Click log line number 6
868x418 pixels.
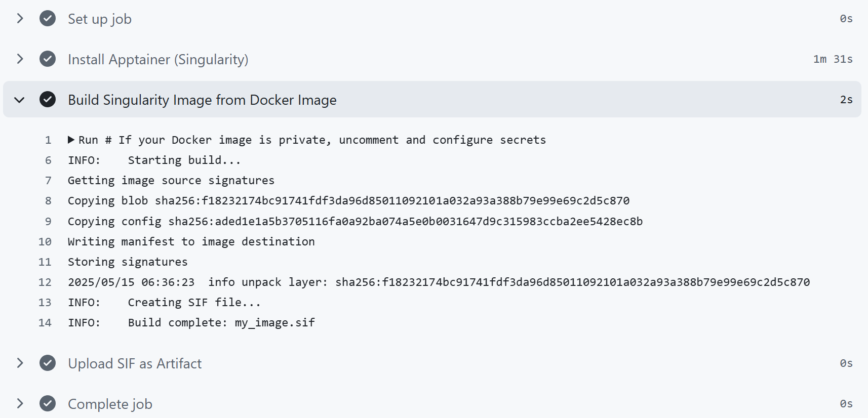(48, 160)
